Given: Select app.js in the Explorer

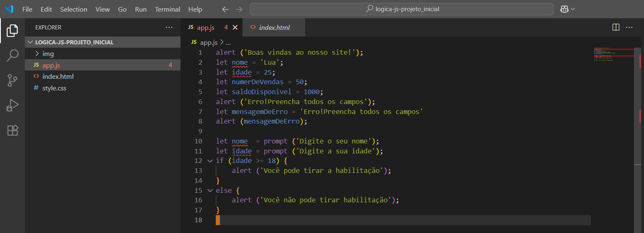Looking at the screenshot, I should pyautogui.click(x=102, y=65).
